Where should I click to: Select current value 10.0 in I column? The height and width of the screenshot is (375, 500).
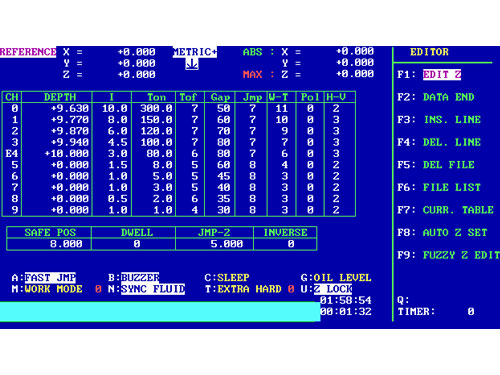(115, 108)
